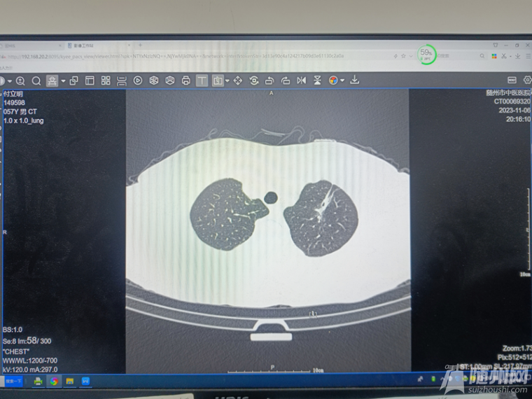The width and height of the screenshot is (532, 399).
Task: Click the browser search magnifier icon
Action: coord(482,56)
